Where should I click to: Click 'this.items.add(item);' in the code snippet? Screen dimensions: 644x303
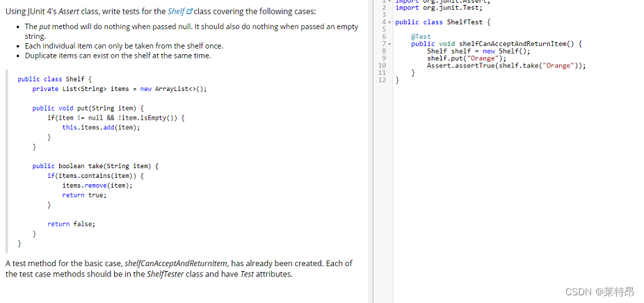(x=101, y=127)
